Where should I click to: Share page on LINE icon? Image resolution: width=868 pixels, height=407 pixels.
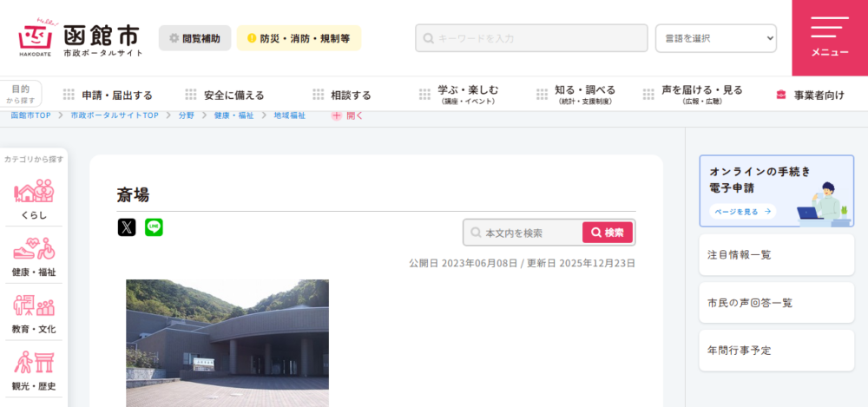(154, 227)
